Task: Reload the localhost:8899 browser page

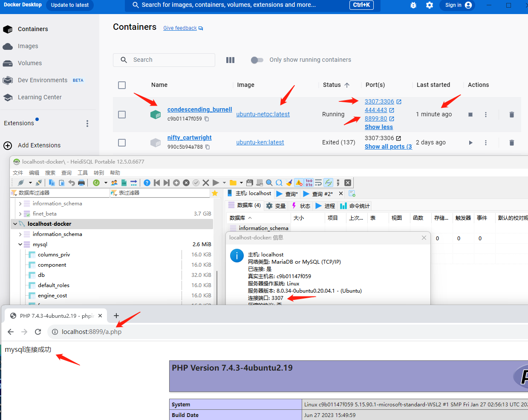Action: pyautogui.click(x=38, y=332)
